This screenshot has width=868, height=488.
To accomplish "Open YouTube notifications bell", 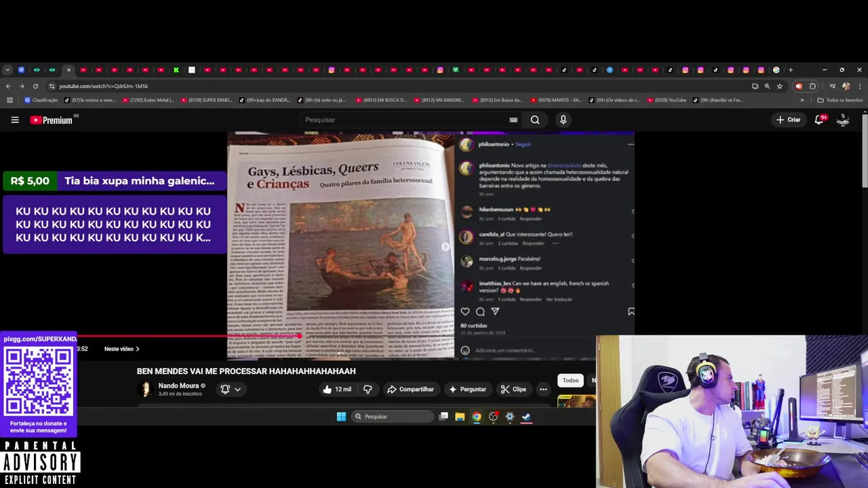I will [x=819, y=120].
